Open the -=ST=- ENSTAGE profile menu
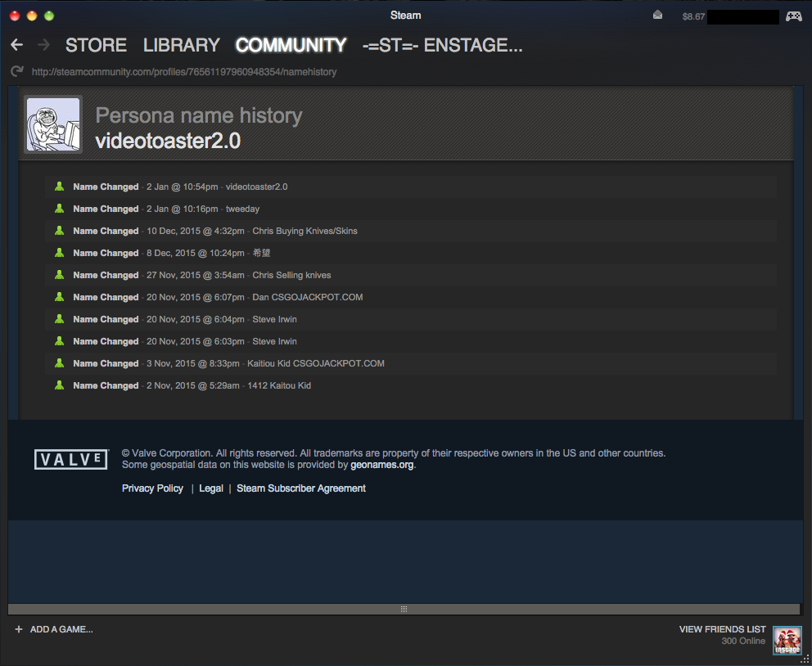812x666 pixels. coord(442,45)
